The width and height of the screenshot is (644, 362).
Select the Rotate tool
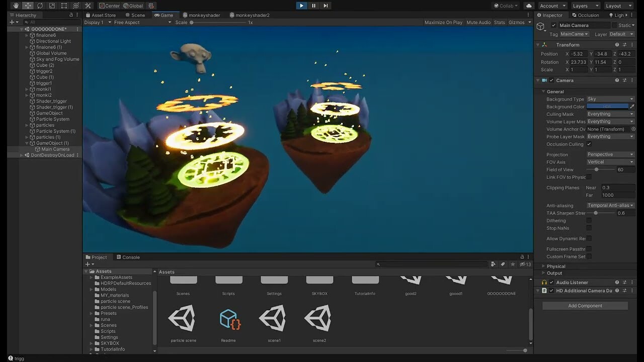pos(40,6)
